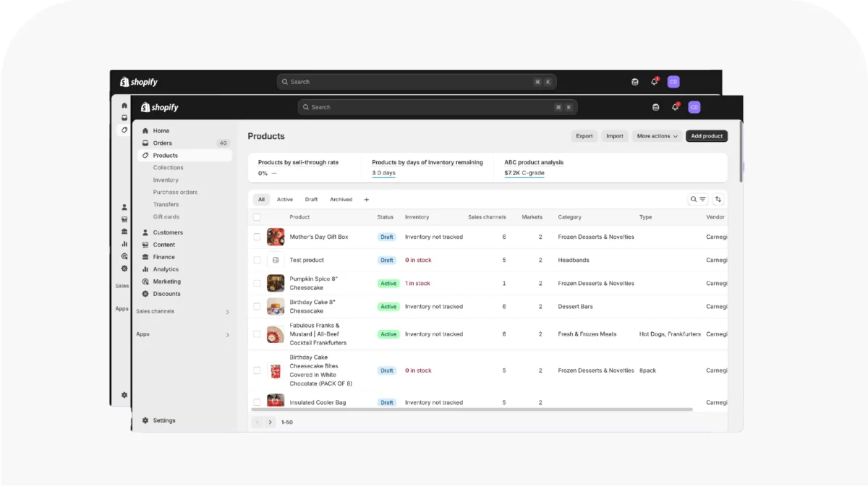This screenshot has height=487, width=868.
Task: Click the Content icon in front sidebar
Action: pyautogui.click(x=145, y=245)
